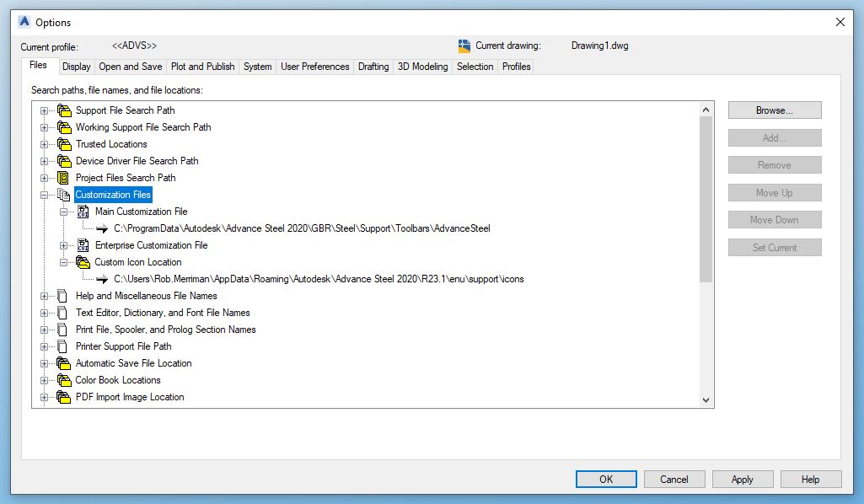Click the Trusted Locations folder icon
Viewport: 864px width, 504px height.
(x=65, y=144)
